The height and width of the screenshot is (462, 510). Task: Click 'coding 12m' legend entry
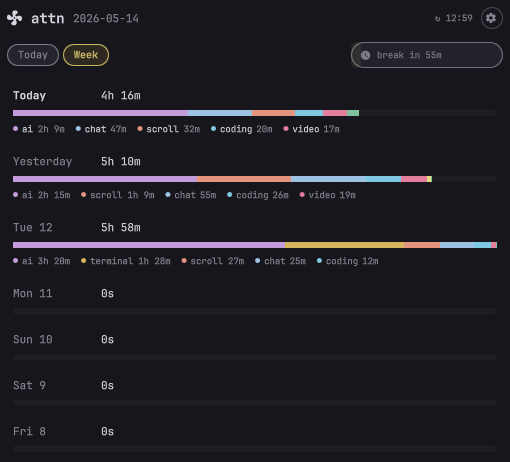348,261
